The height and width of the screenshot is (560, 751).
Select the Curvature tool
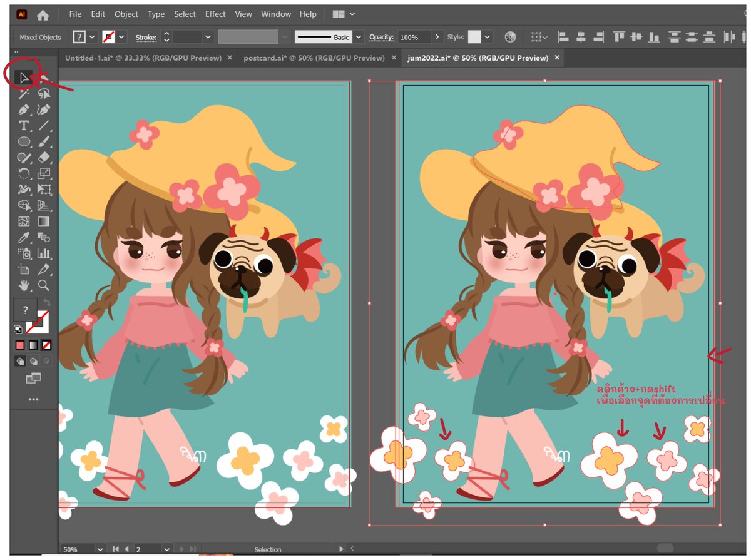coord(44,110)
